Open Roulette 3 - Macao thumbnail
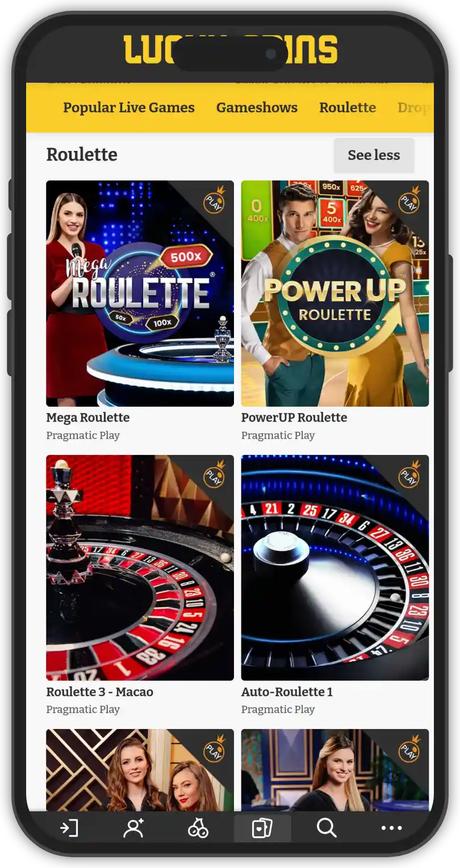The width and height of the screenshot is (460, 868). click(x=140, y=567)
